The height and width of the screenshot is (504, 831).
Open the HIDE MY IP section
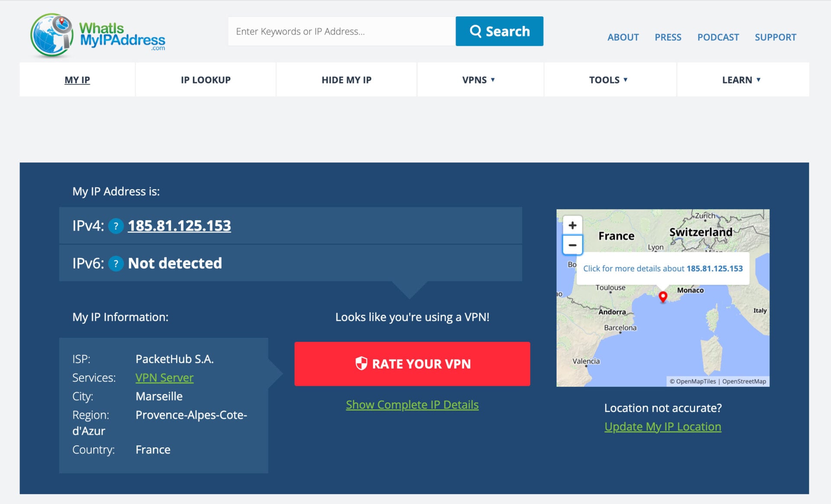coord(346,80)
